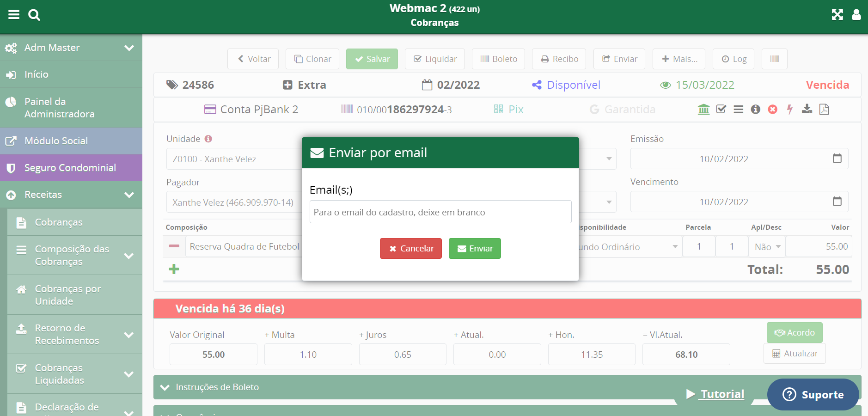Viewport: 868px width, 416px height.
Task: Open the Não dropdown in Apl/Desc
Action: point(767,247)
